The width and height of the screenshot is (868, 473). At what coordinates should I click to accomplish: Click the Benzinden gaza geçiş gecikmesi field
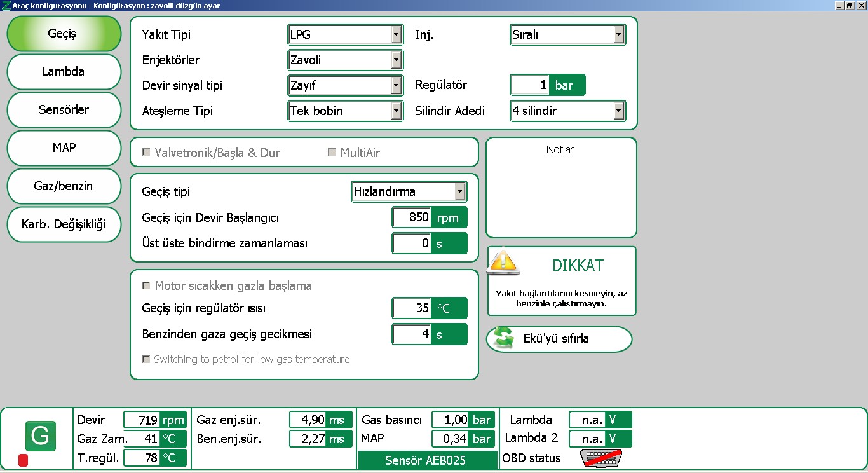(x=412, y=334)
